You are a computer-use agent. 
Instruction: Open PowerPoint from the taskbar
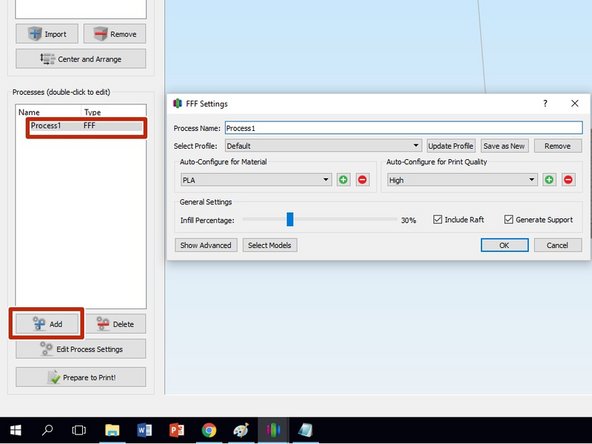(176, 430)
